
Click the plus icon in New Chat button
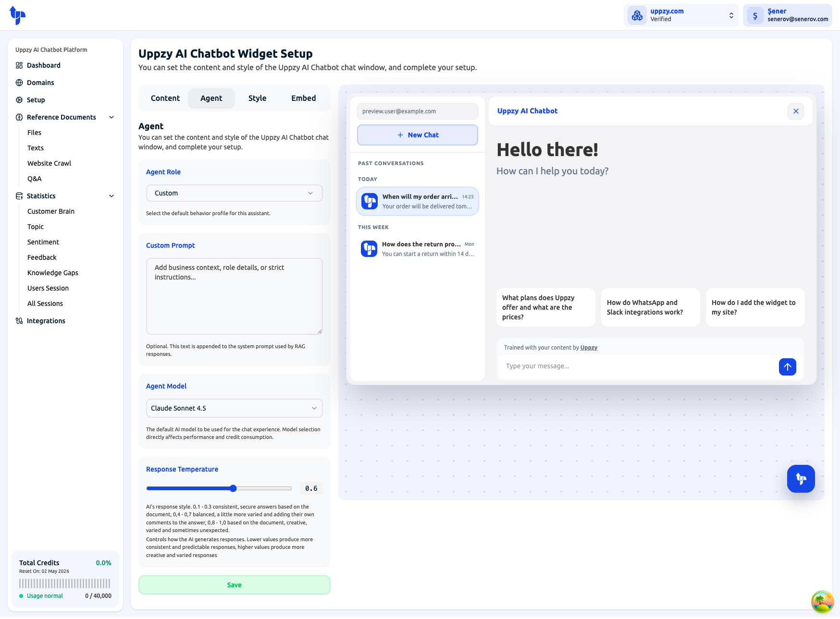[400, 135]
